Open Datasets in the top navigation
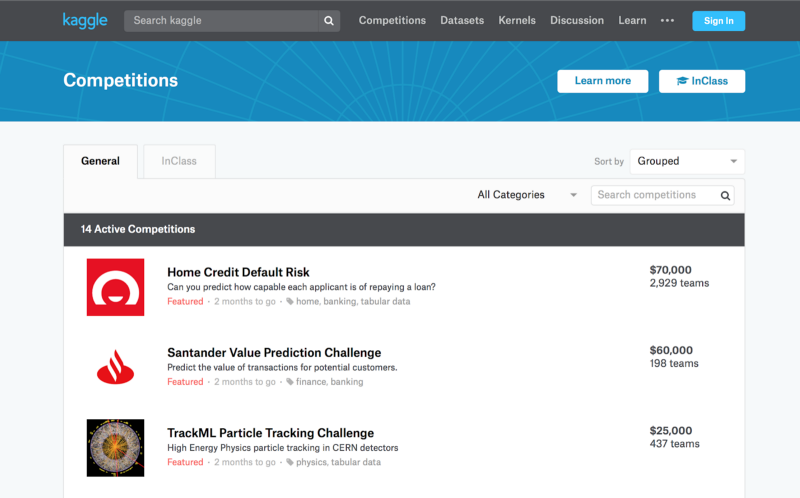This screenshot has height=498, width=800. (x=462, y=20)
